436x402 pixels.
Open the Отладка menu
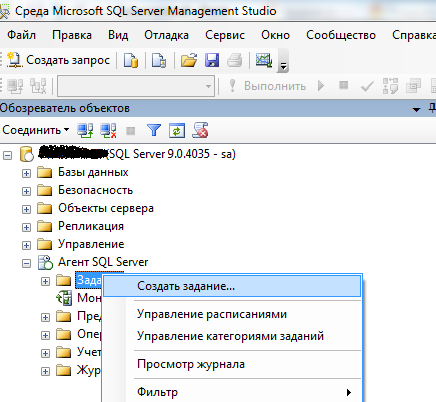166,35
